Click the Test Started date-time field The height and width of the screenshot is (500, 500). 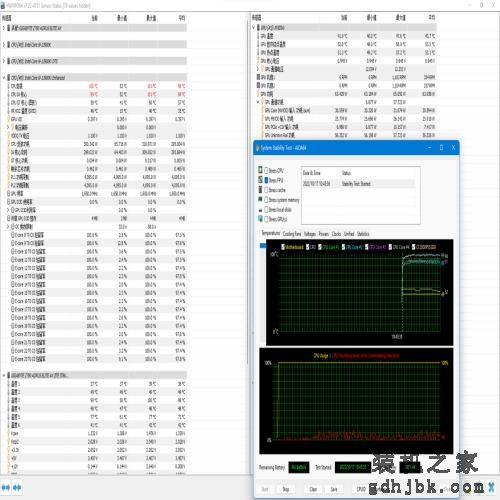click(x=353, y=467)
